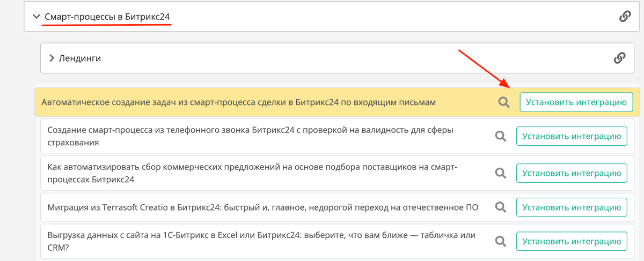Expand the Лендинги chevron

pyautogui.click(x=52, y=58)
